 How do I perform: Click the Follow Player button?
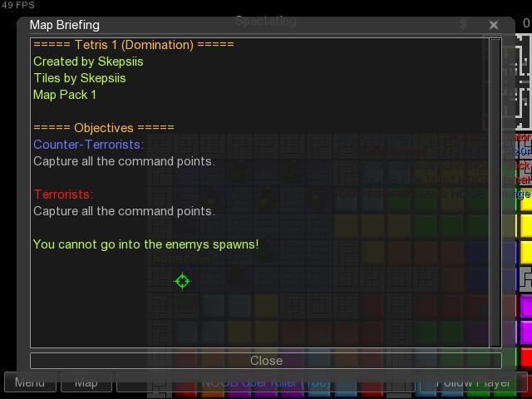472,382
